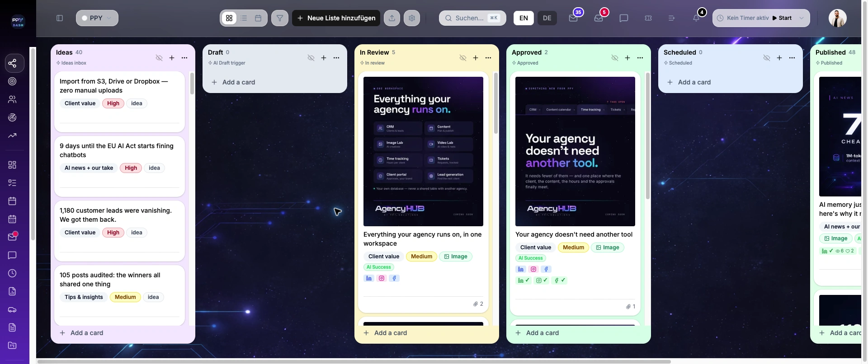Viewport: 868px width, 364px height.
Task: Switch to calendar view
Action: click(258, 18)
